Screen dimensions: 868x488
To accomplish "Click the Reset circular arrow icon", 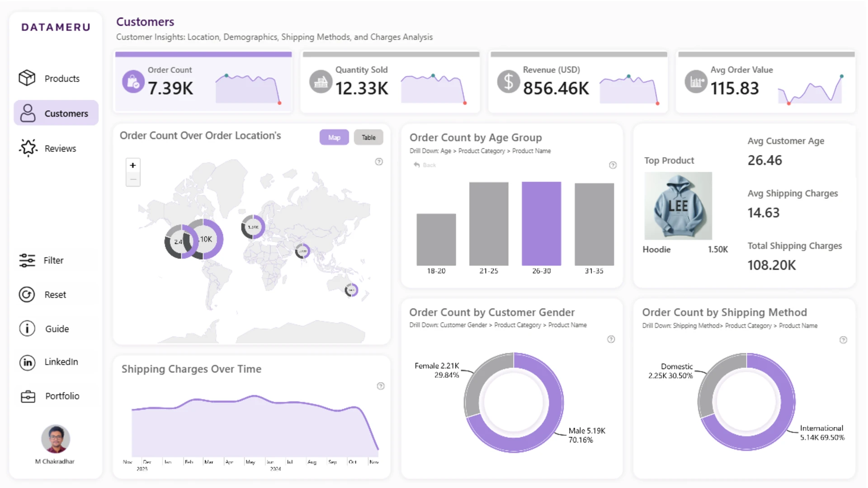I will pos(27,295).
